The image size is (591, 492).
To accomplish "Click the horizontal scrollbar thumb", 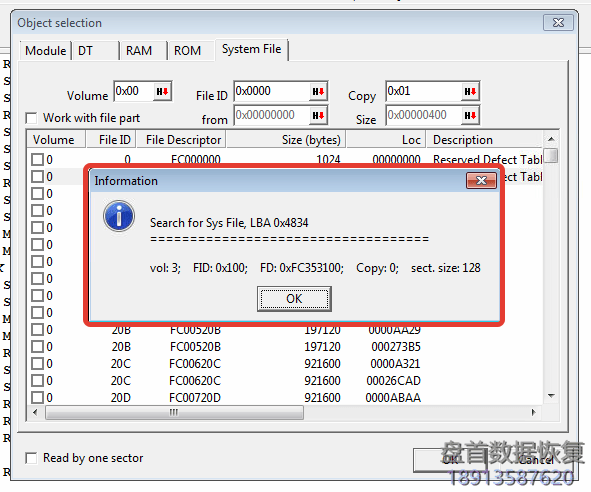I will click(x=174, y=412).
